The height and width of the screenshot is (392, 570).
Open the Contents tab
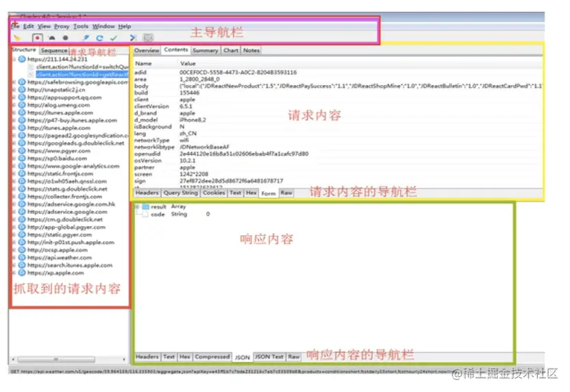click(x=176, y=50)
